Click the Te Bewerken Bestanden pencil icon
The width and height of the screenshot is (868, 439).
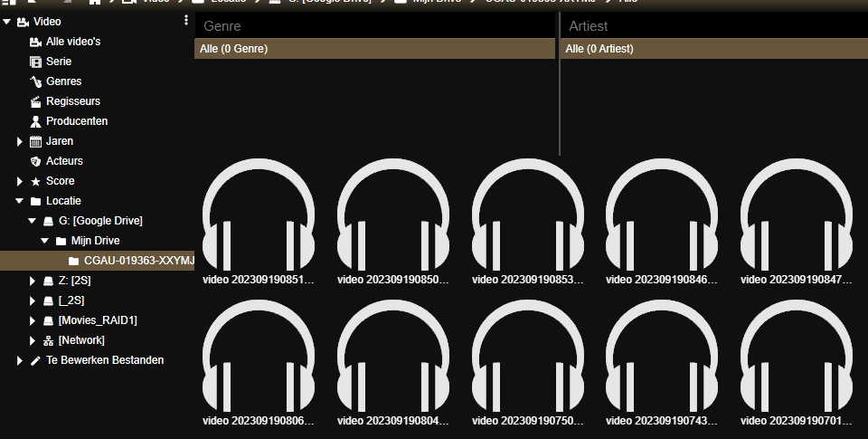[35, 361]
